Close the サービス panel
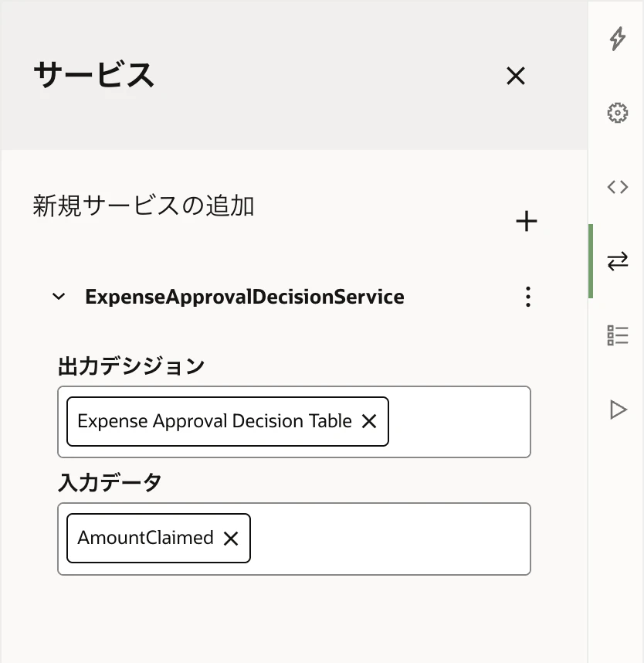The height and width of the screenshot is (663, 644). 516,76
